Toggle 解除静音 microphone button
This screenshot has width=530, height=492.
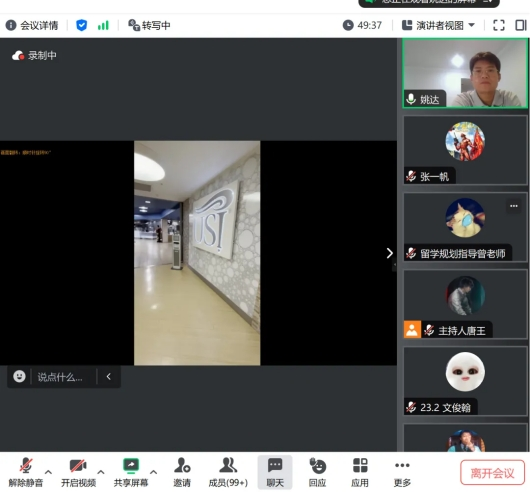(26, 472)
